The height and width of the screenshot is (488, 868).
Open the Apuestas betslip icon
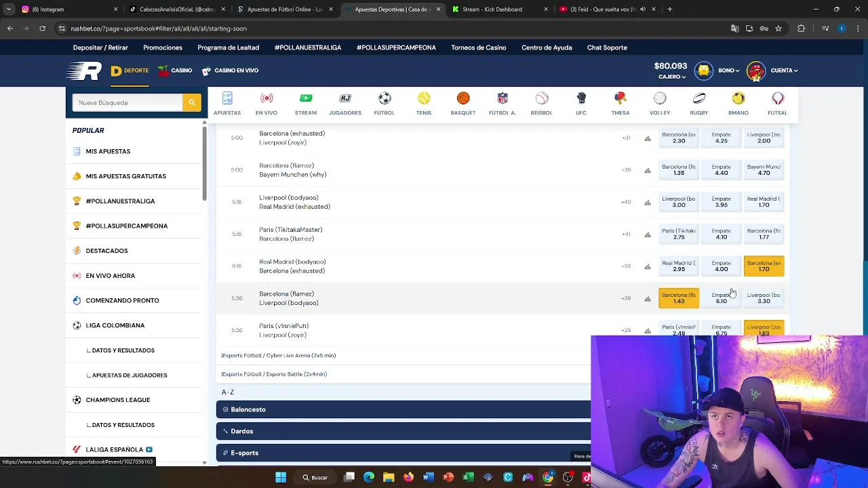click(227, 98)
